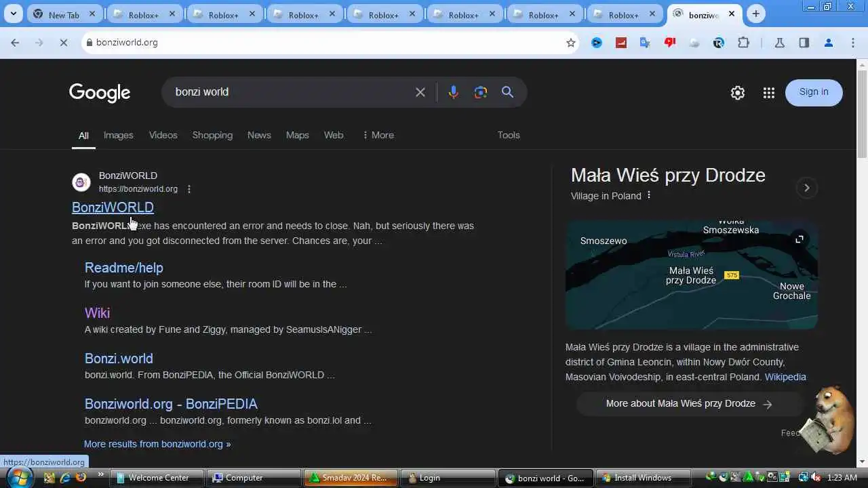Open the Roblox+ extension icon

pyautogui.click(x=719, y=43)
